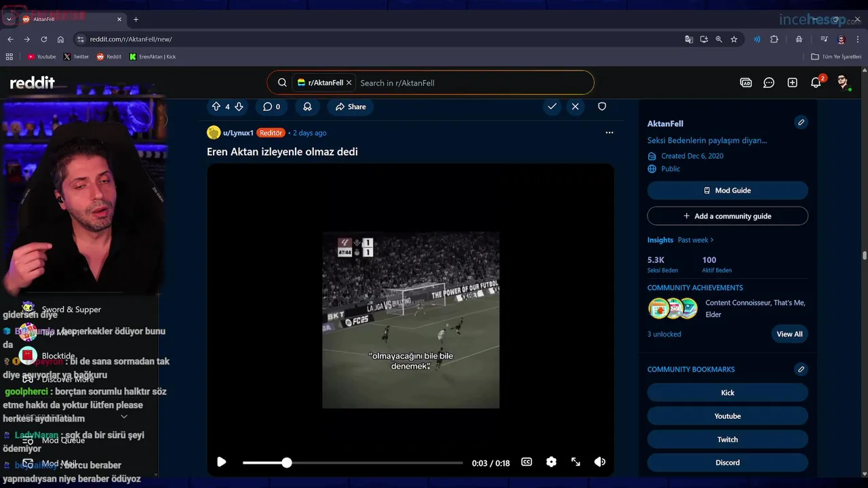Open video settings gear
The image size is (868, 488).
(551, 462)
